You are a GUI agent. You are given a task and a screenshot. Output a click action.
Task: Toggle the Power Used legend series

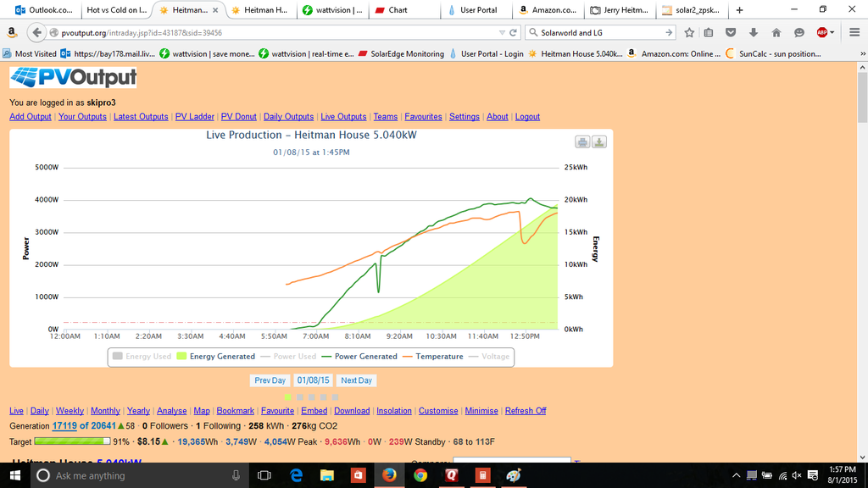click(x=288, y=357)
